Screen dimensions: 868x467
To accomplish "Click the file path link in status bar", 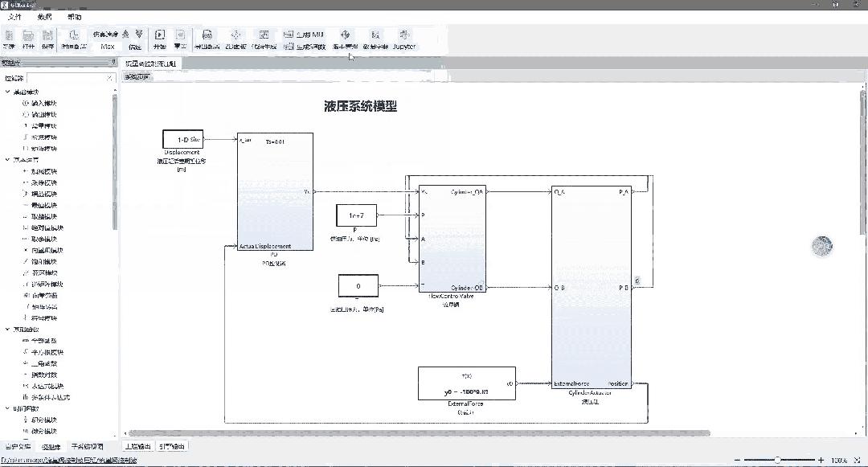I will (x=68, y=460).
